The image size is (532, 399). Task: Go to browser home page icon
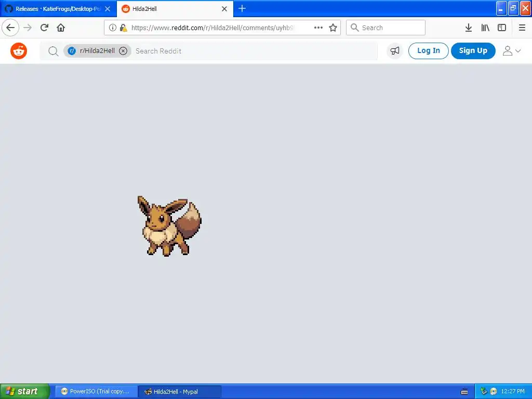pos(61,28)
